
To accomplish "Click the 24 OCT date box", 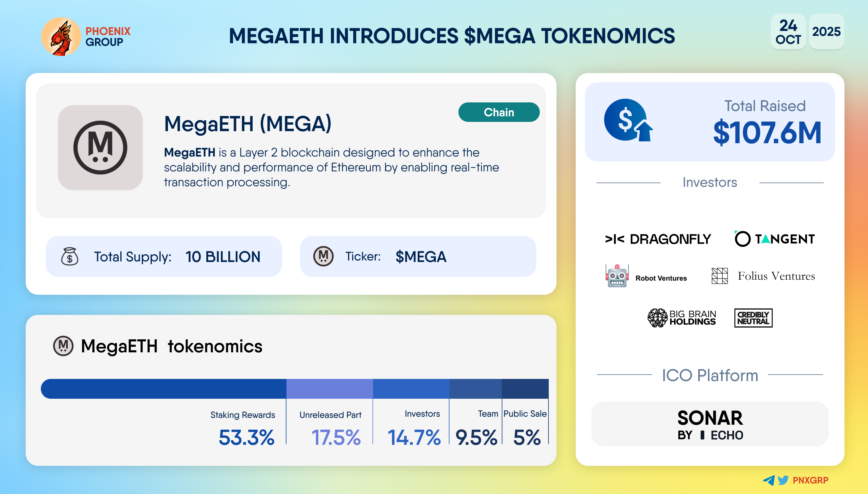I will pyautogui.click(x=788, y=32).
